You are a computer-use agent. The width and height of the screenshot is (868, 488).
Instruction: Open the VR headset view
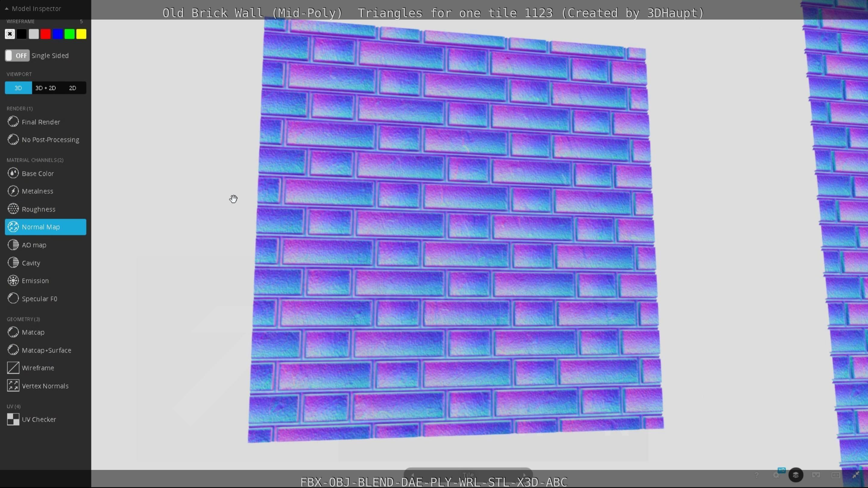(816, 475)
